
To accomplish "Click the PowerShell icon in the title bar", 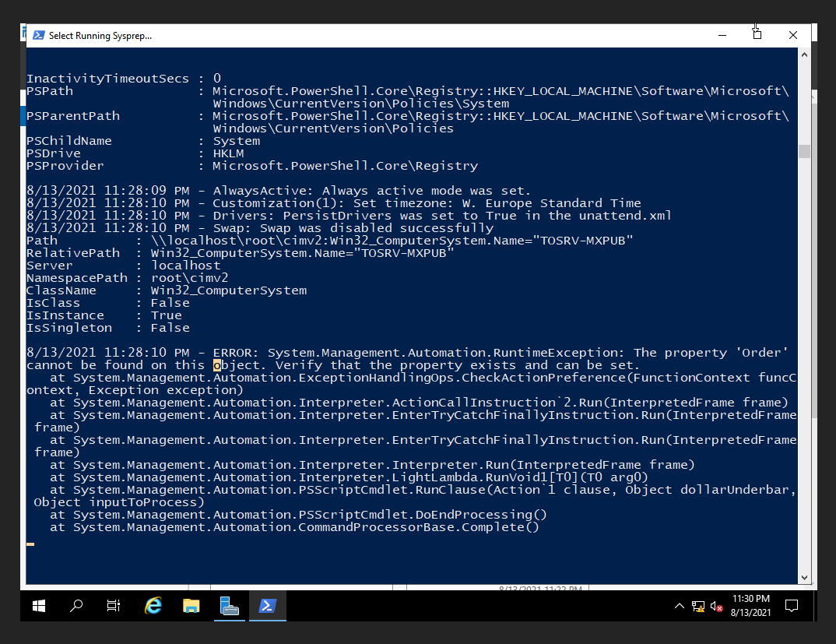I will point(38,35).
